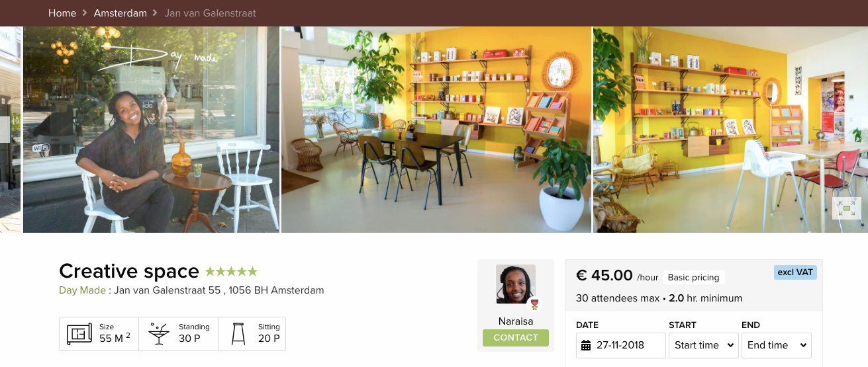This screenshot has height=367, width=868.
Task: Click the host medal badge icon
Action: [534, 305]
